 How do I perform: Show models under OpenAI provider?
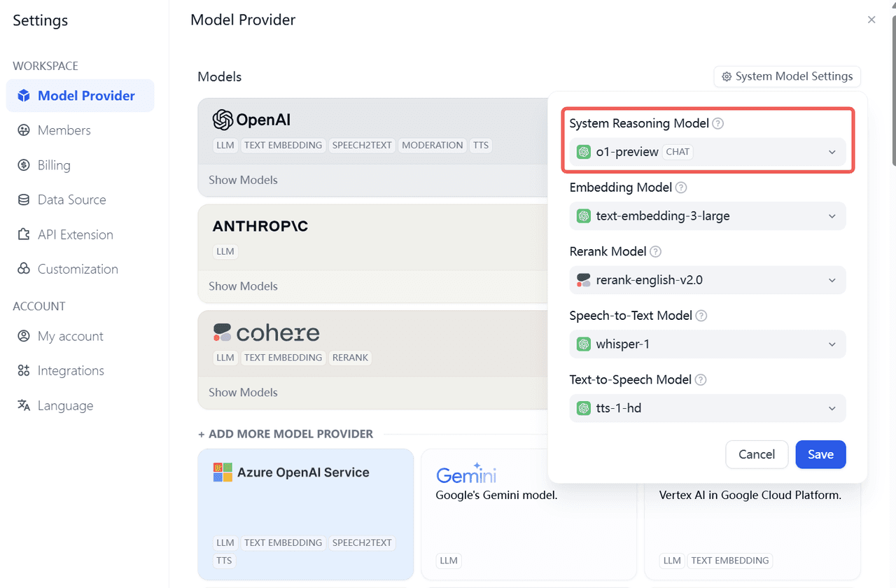point(243,180)
